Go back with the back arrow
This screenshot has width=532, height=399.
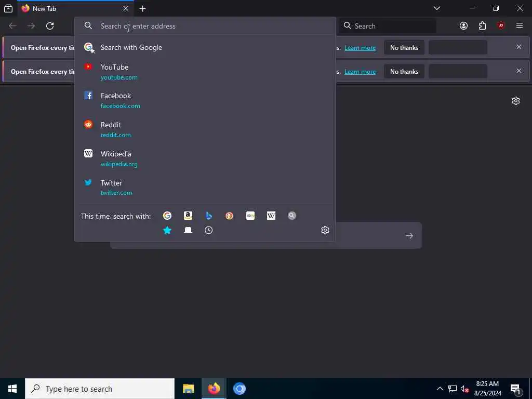(x=12, y=26)
